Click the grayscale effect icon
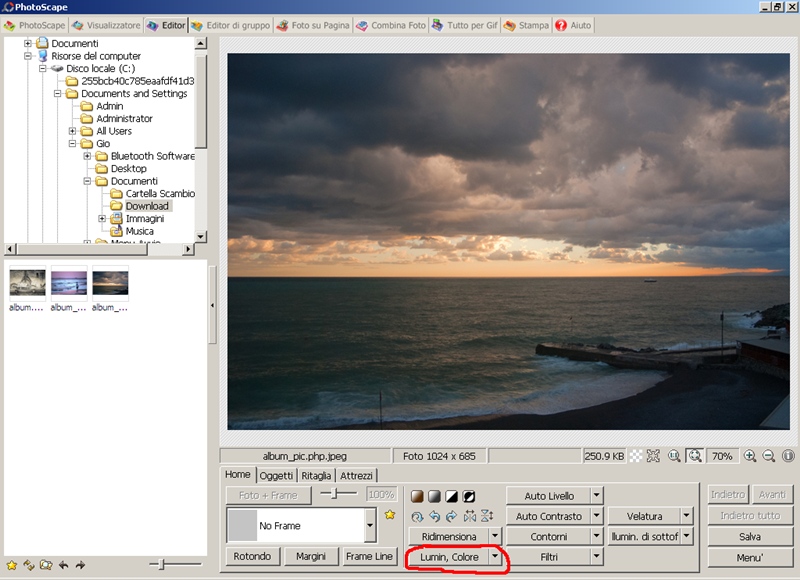This screenshot has height=580, width=800. [434, 496]
